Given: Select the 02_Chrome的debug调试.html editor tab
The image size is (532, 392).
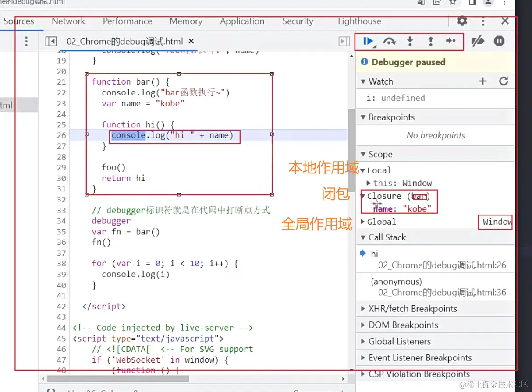Looking at the screenshot, I should pos(125,41).
